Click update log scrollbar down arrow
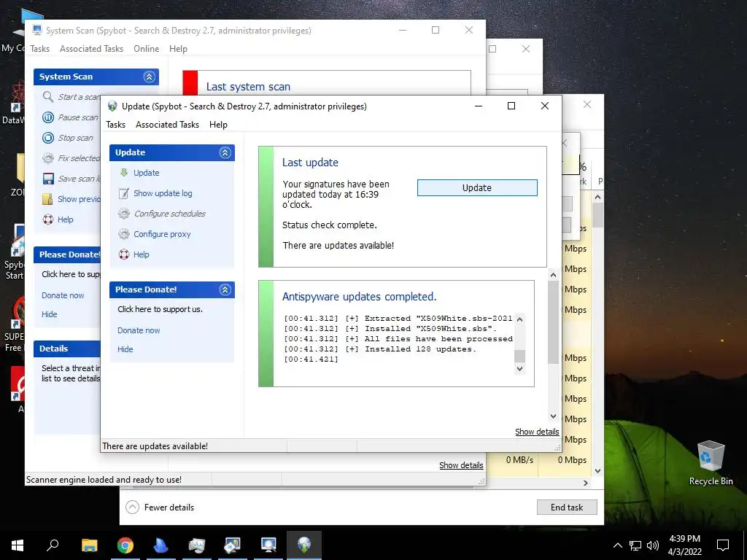 pos(519,368)
